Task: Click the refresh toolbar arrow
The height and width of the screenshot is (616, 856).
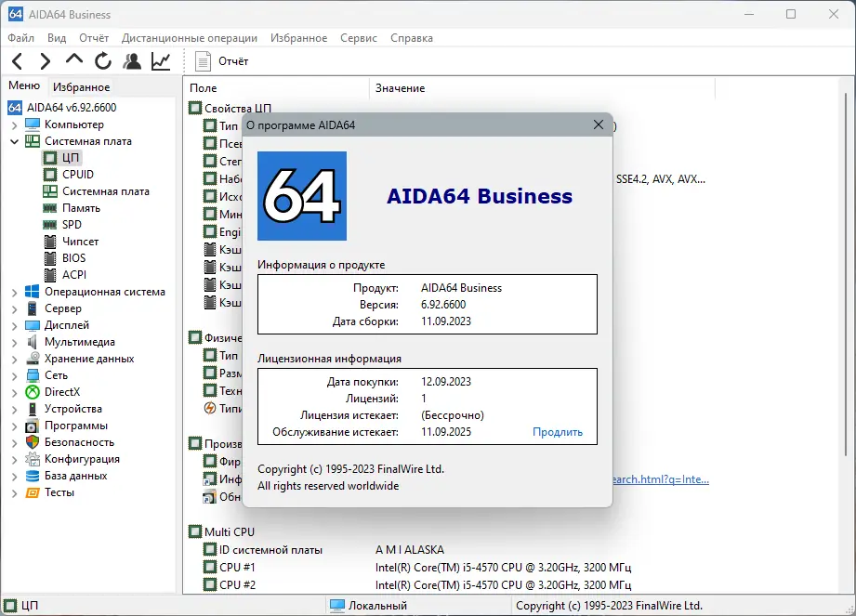Action: [102, 59]
